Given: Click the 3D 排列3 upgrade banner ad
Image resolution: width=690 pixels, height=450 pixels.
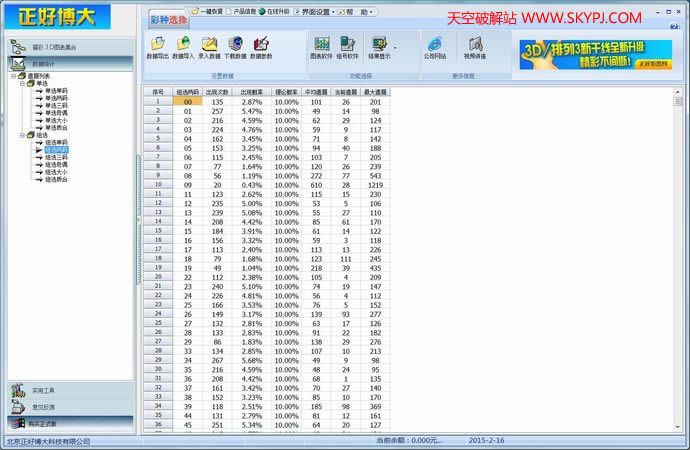Looking at the screenshot, I should [x=595, y=54].
